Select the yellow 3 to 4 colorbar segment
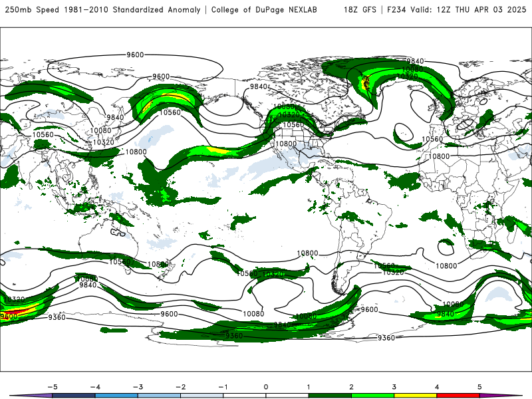532x399 pixels. tap(416, 396)
